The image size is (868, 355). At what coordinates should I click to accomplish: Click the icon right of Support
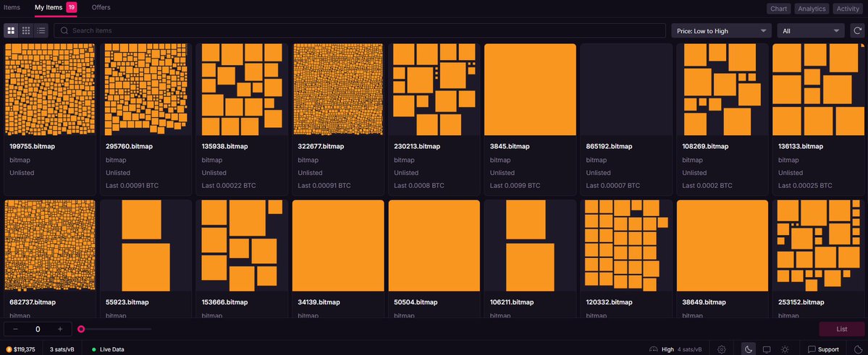858,349
